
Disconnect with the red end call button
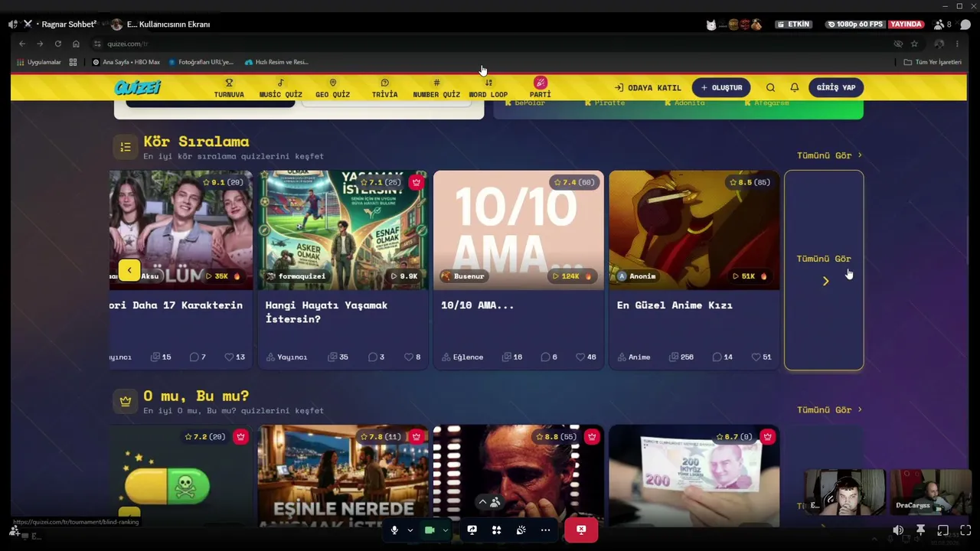pos(581,530)
